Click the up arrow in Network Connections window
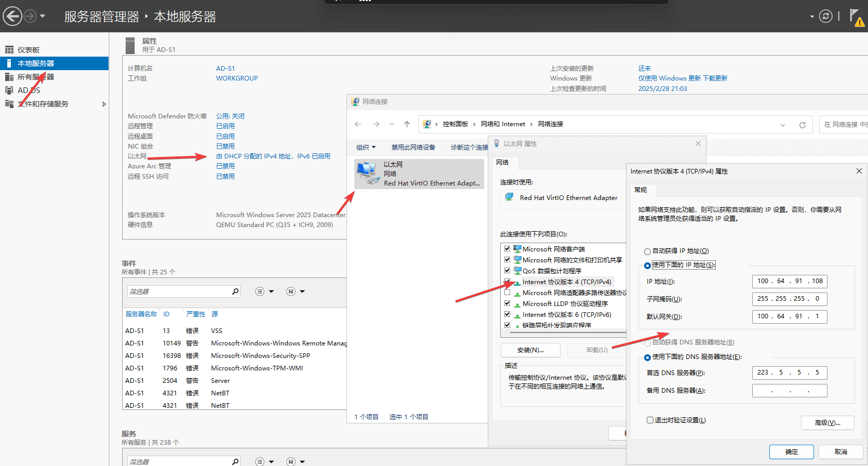 pos(407,124)
